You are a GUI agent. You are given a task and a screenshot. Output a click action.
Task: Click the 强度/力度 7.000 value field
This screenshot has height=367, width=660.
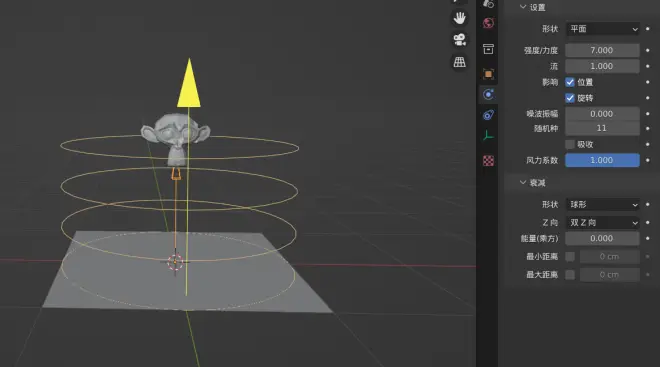(602, 50)
